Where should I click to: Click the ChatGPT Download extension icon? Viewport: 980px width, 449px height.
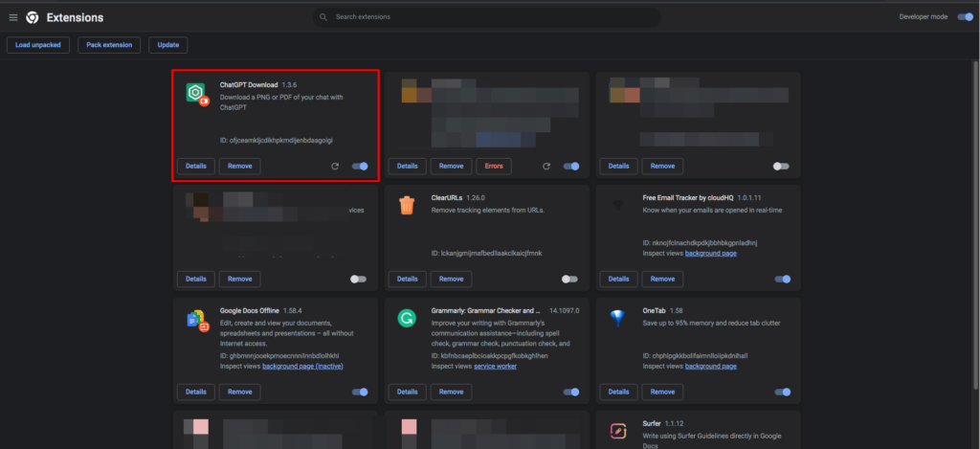pos(197,94)
